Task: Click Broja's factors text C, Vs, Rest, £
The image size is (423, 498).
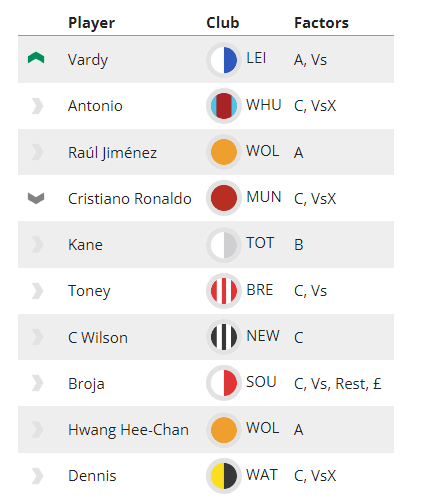Action: (337, 384)
